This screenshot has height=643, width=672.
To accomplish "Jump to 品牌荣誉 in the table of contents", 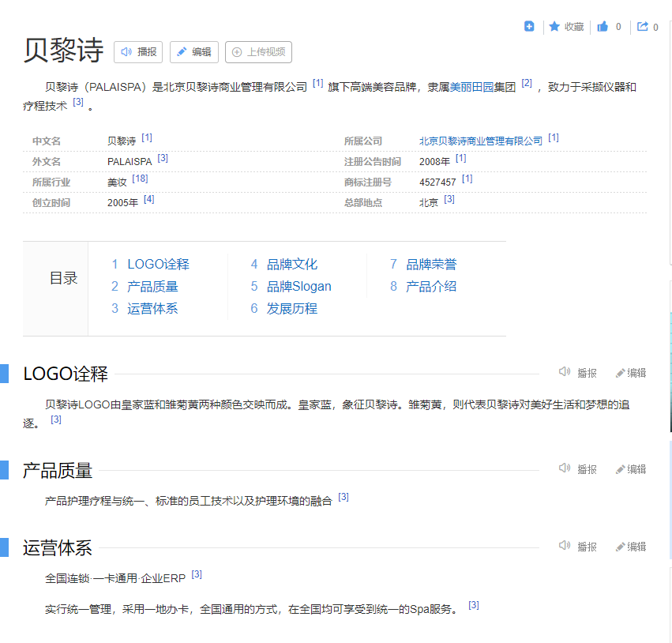I will pos(431,264).
